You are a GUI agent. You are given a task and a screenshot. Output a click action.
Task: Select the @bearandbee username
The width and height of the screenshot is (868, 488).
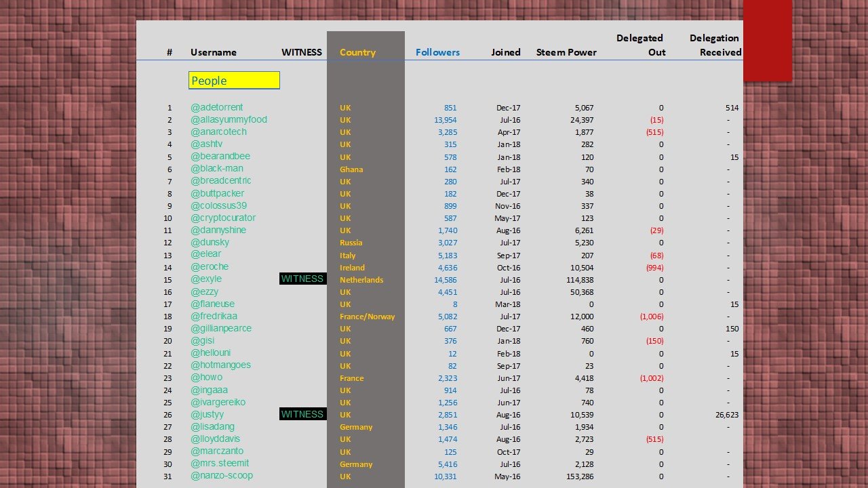click(x=220, y=156)
